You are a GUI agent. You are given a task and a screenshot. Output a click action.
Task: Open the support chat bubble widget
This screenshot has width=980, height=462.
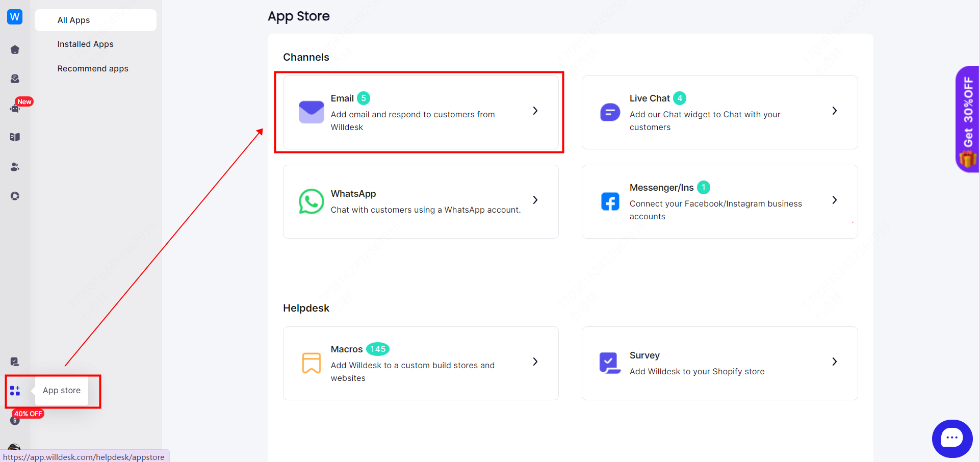click(x=952, y=439)
